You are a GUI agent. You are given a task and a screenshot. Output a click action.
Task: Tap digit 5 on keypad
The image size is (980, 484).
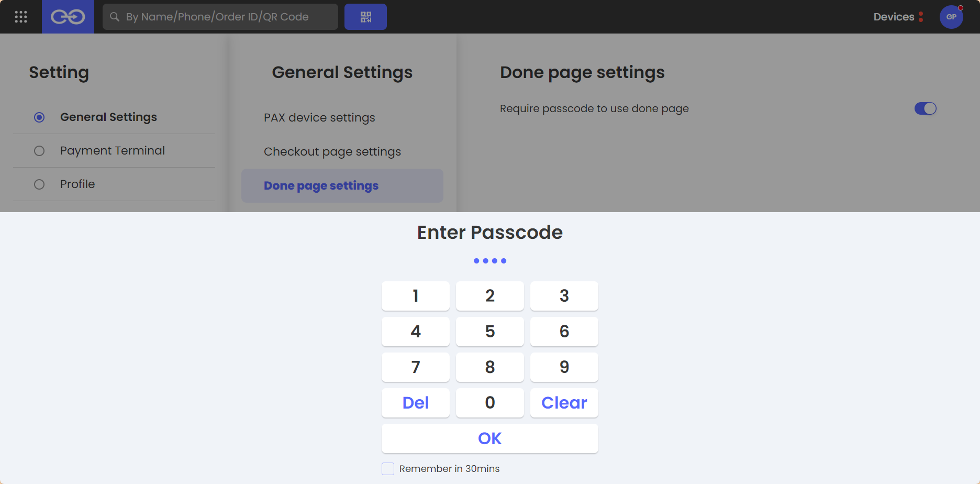[490, 332]
